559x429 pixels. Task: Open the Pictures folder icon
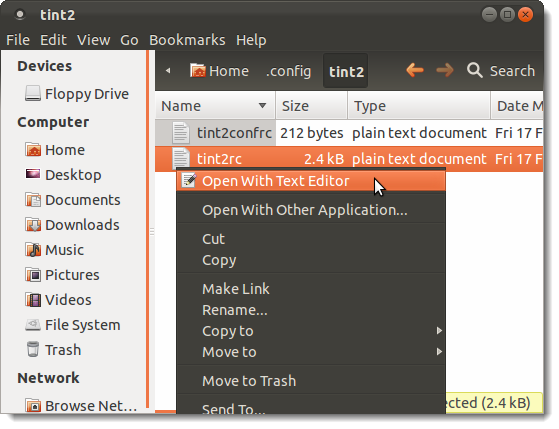click(33, 275)
